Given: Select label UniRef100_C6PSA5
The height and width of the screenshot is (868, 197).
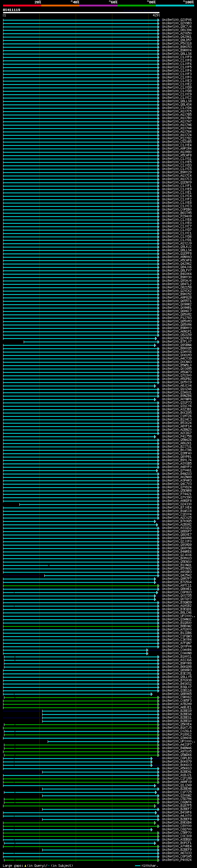Looking at the screenshot, I should pyautogui.click(x=177, y=856).
